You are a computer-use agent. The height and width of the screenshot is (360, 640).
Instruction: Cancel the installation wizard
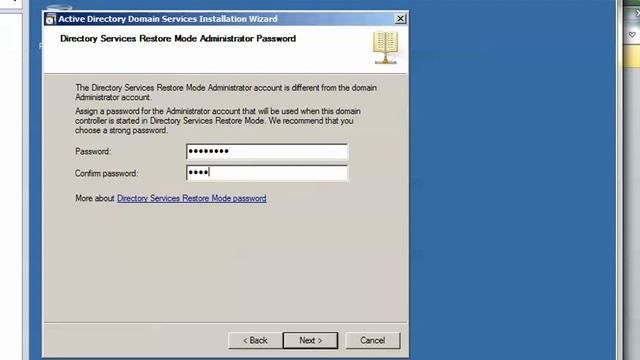pyautogui.click(x=372, y=340)
